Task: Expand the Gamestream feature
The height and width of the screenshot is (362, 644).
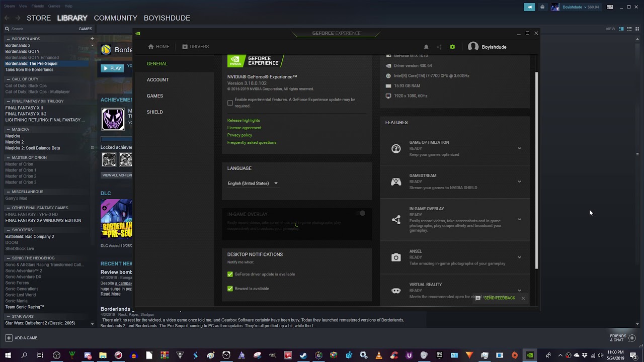Action: point(519,182)
